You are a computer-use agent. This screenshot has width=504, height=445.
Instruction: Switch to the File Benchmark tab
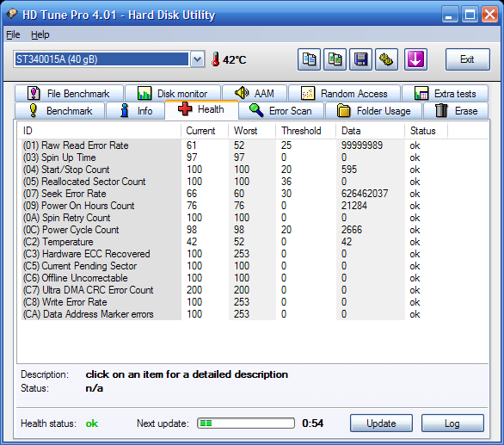(x=69, y=94)
